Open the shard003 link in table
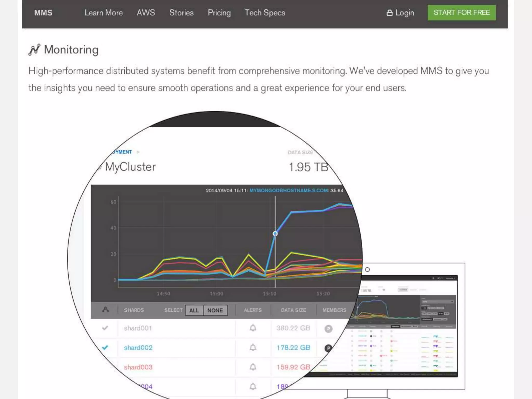 tap(138, 367)
